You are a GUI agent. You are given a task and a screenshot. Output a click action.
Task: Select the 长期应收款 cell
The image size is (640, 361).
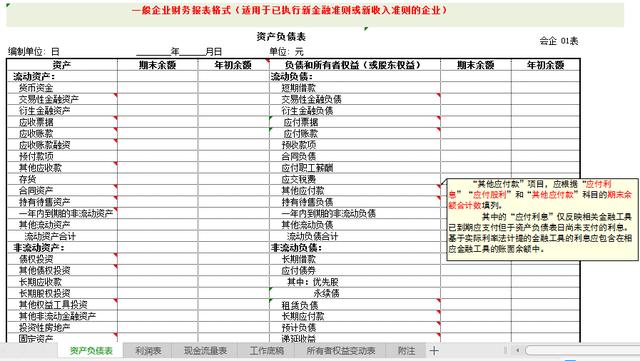tap(62, 282)
